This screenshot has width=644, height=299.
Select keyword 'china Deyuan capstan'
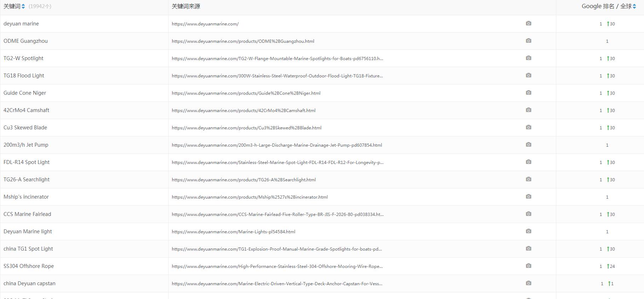pos(29,283)
